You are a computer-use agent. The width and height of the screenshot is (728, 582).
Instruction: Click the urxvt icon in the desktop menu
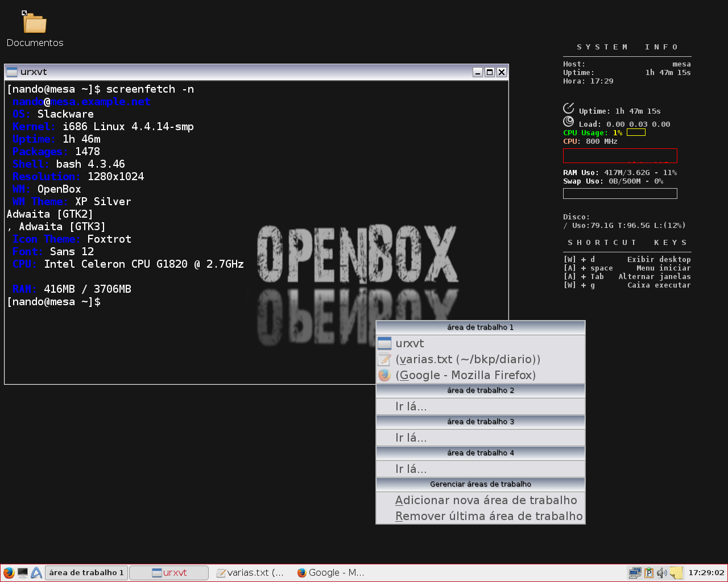(x=384, y=343)
